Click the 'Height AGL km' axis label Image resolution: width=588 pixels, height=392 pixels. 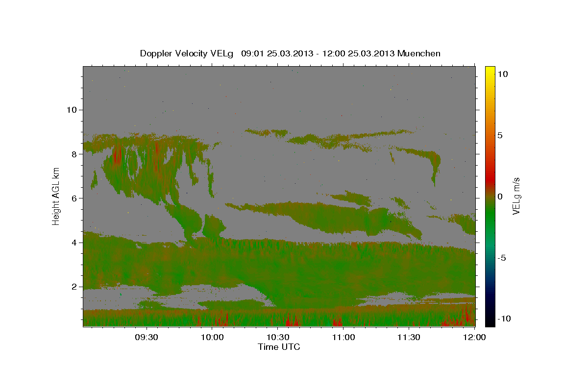click(56, 196)
